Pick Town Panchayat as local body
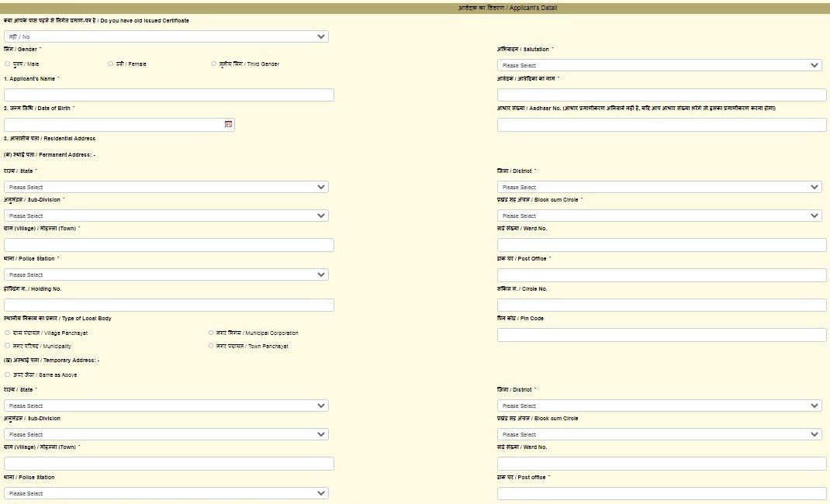830x504 pixels. coord(211,346)
